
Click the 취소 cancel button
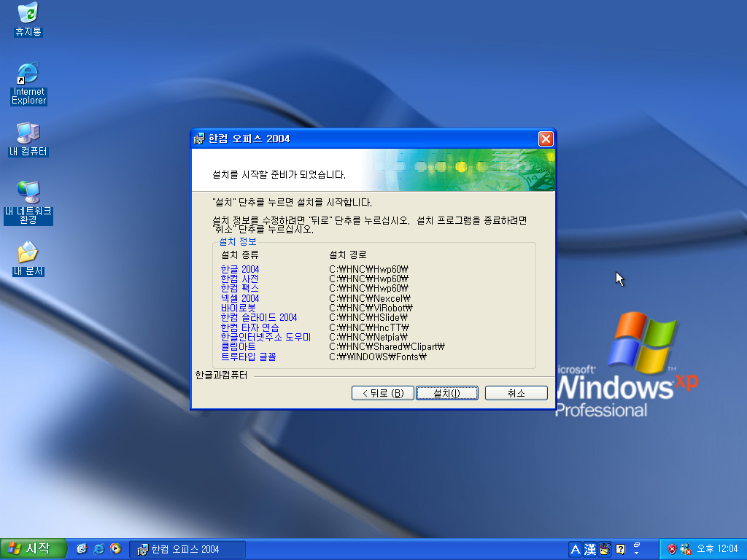tap(516, 393)
